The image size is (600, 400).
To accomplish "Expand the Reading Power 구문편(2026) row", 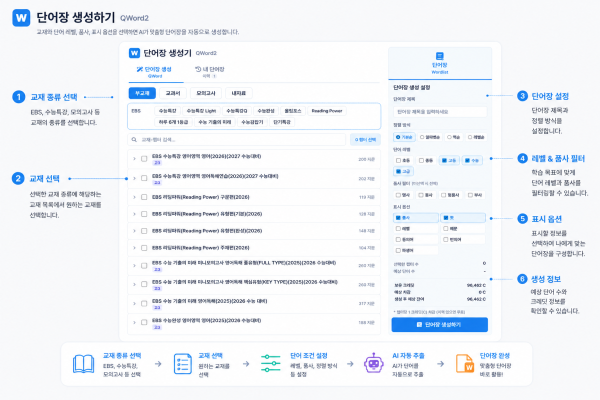I will 134,197.
